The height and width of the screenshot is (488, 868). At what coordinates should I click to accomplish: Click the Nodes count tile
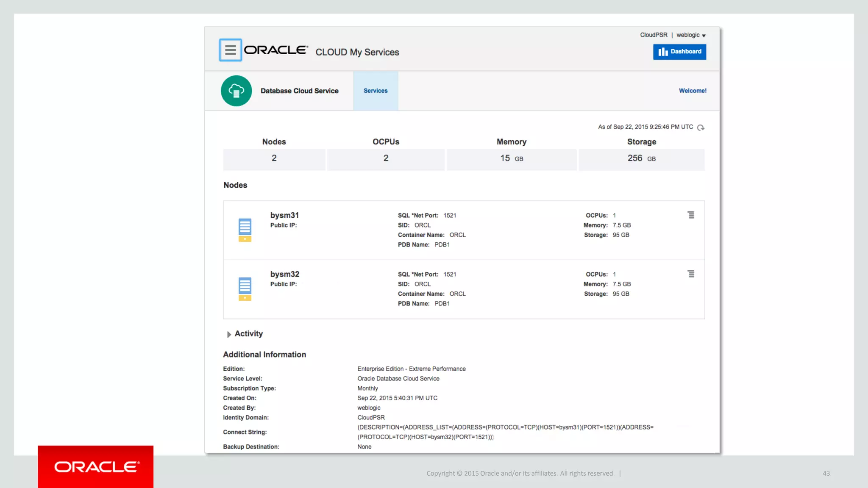pos(274,159)
